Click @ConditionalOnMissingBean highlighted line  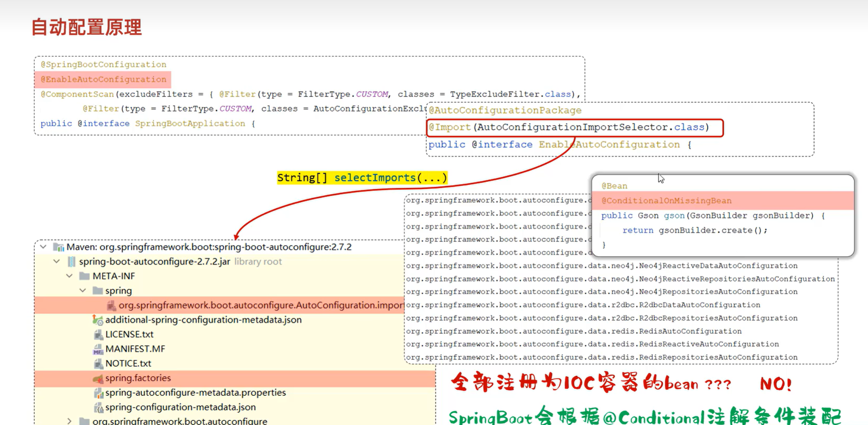tap(723, 201)
